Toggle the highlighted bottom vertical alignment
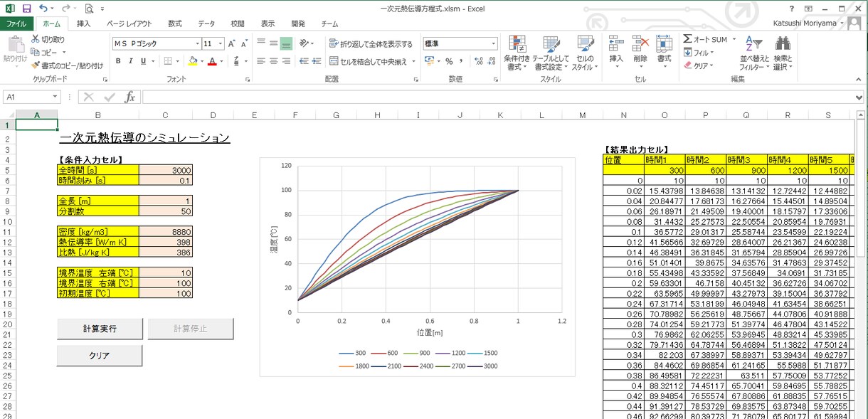The width and height of the screenshot is (868, 419). (x=286, y=43)
